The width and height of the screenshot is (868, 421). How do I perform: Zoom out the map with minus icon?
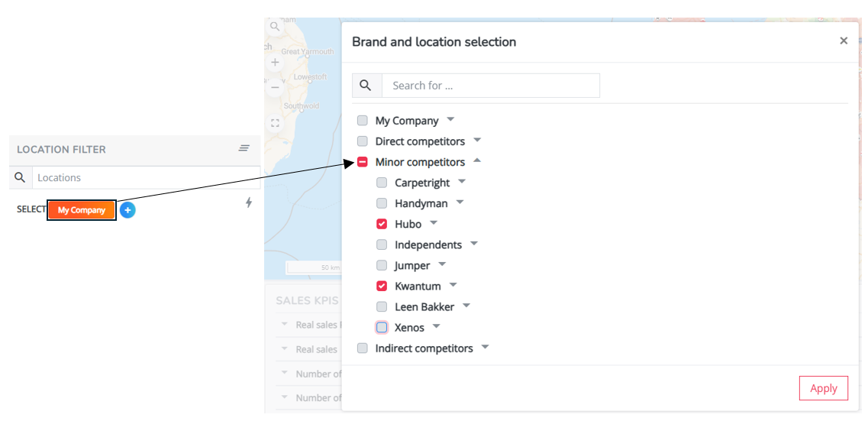pyautogui.click(x=275, y=88)
